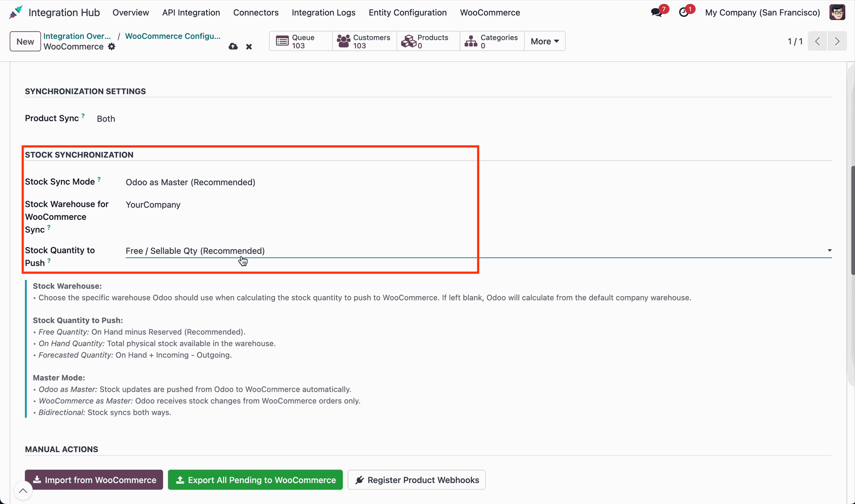Open Queue 103 stat button
855x504 pixels.
point(301,41)
